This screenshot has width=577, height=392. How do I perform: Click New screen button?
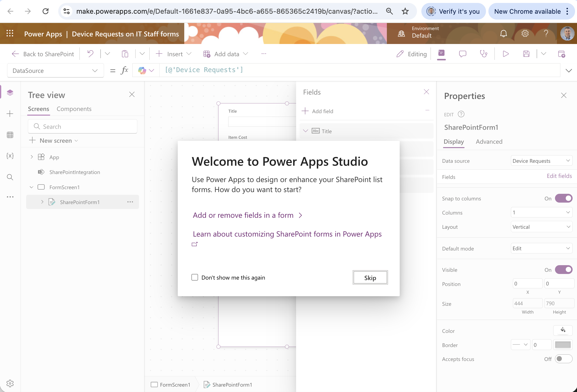tap(54, 141)
